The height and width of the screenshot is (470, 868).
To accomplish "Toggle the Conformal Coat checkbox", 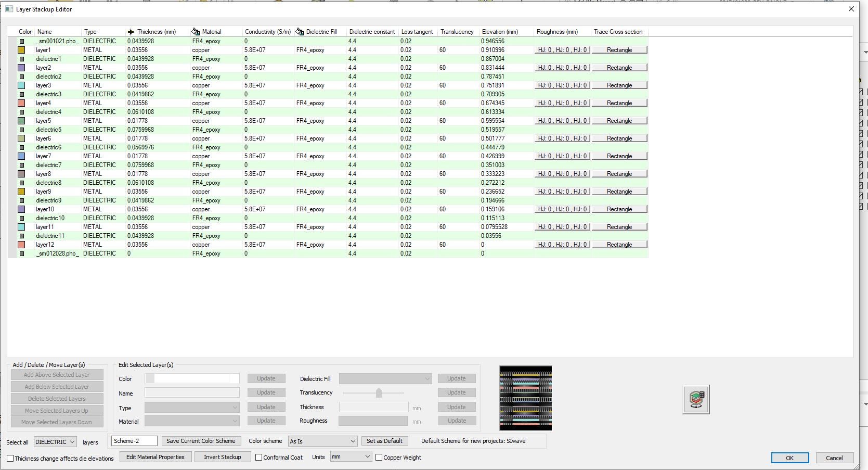I will (258, 458).
